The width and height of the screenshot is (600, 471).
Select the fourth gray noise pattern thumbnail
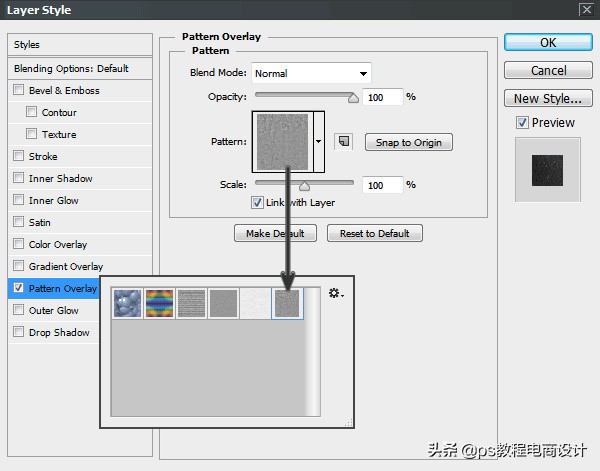tap(223, 303)
